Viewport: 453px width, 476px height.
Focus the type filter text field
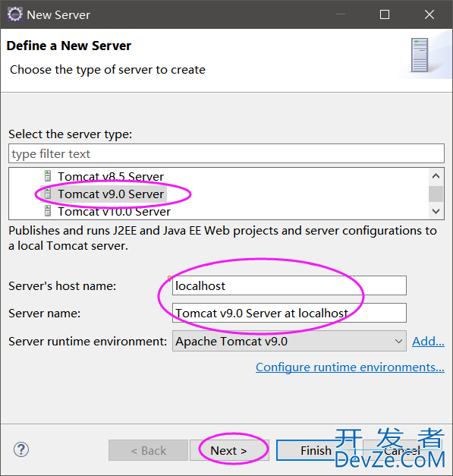tap(226, 153)
